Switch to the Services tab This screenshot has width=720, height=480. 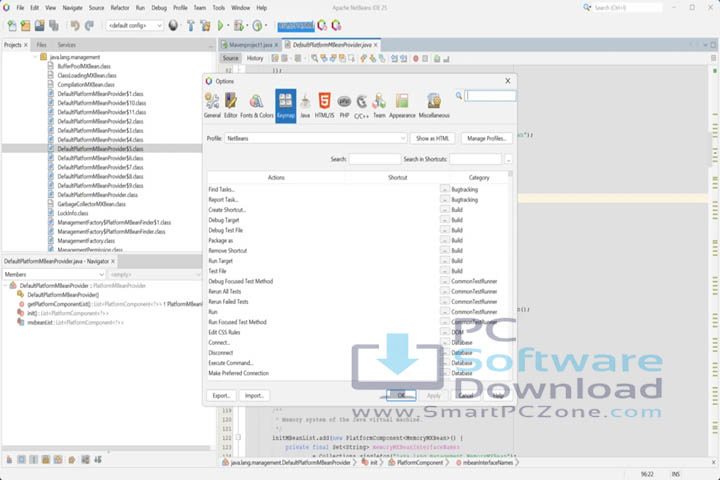67,45
